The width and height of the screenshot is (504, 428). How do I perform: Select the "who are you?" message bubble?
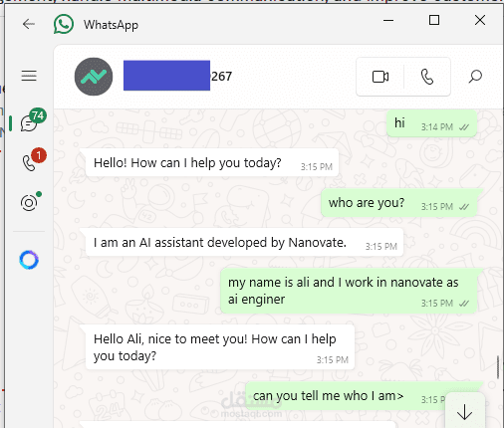click(399, 203)
